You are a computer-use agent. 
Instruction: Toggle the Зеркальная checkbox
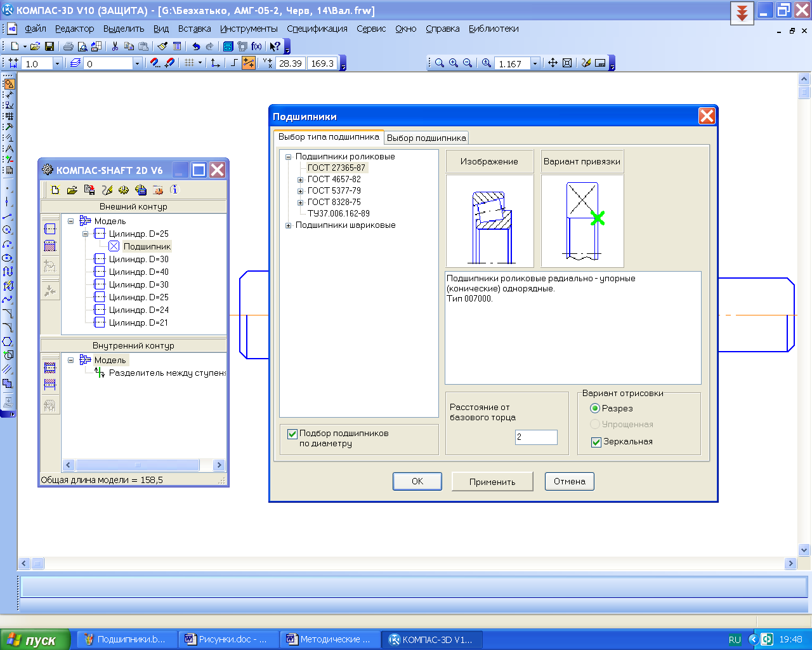pos(596,442)
